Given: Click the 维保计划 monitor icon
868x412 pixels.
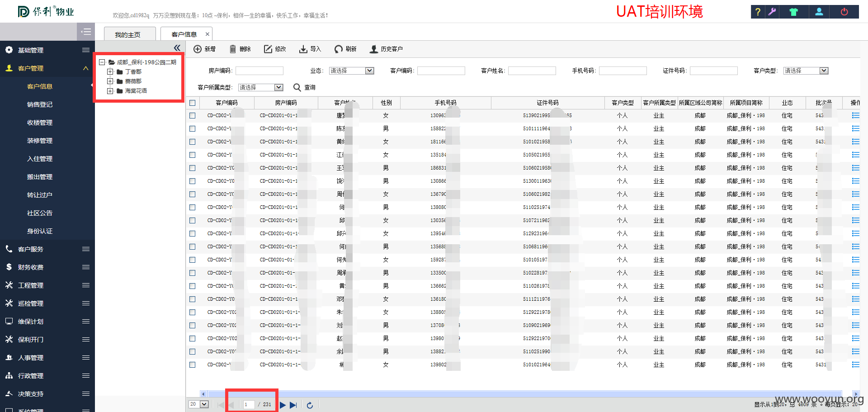Looking at the screenshot, I should click(9, 321).
